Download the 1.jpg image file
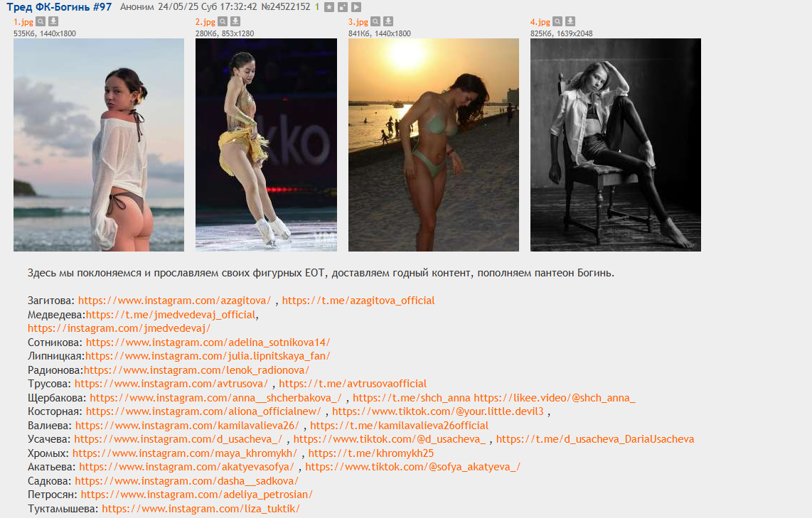Image resolution: width=812 pixels, height=518 pixels. [x=53, y=22]
